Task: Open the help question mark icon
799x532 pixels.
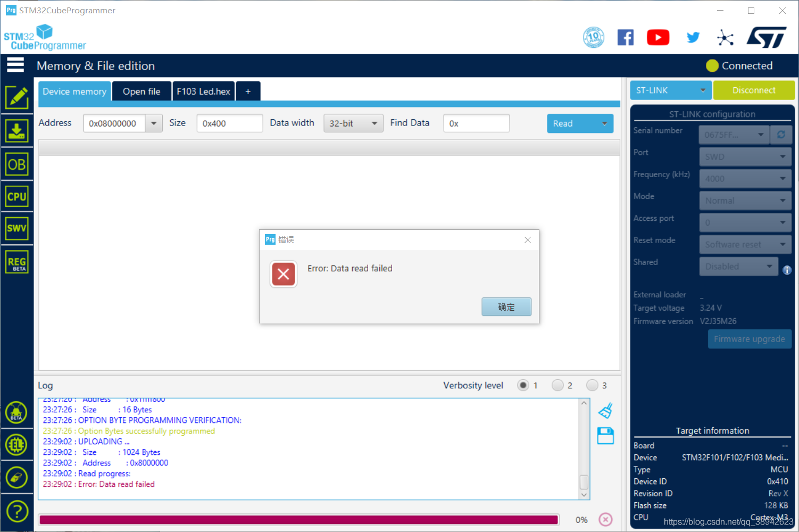Action: point(17,512)
